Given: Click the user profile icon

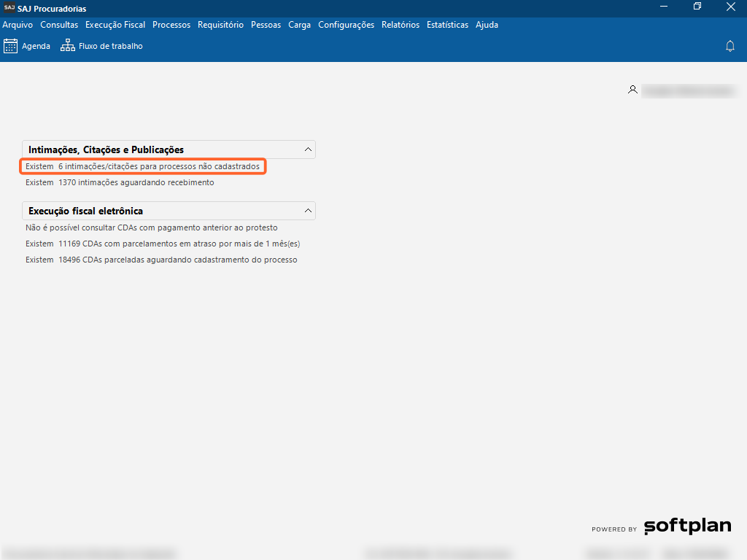Looking at the screenshot, I should click(x=632, y=90).
